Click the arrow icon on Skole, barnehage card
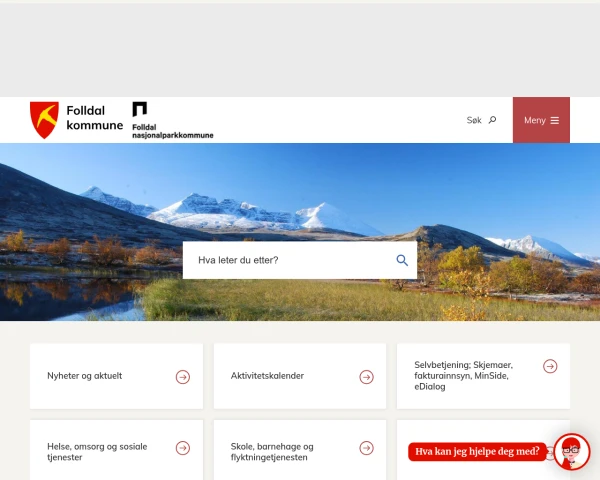Image resolution: width=600 pixels, height=480 pixels. tap(366, 448)
